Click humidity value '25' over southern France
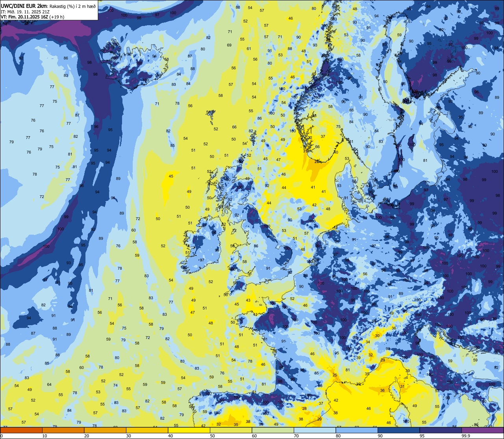Image resolution: width=504 pixels, height=439 pixels. pos(335,375)
